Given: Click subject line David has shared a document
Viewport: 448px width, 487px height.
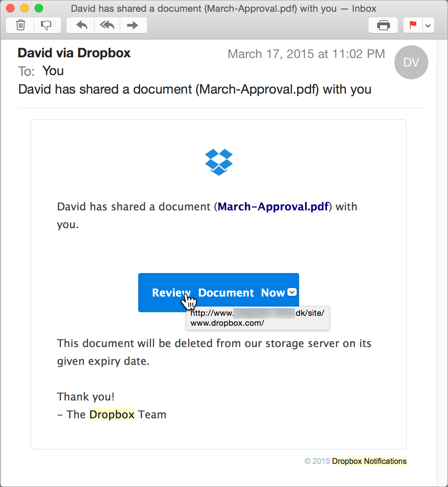Looking at the screenshot, I should pos(195,89).
